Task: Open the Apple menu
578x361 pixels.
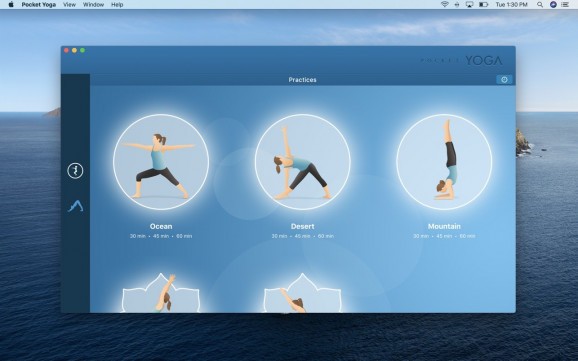Action: coord(11,4)
